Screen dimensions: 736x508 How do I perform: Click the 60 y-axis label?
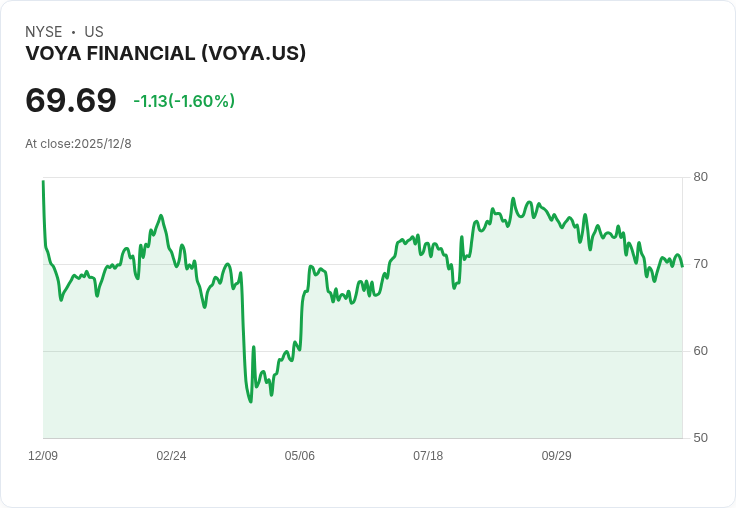click(x=700, y=351)
